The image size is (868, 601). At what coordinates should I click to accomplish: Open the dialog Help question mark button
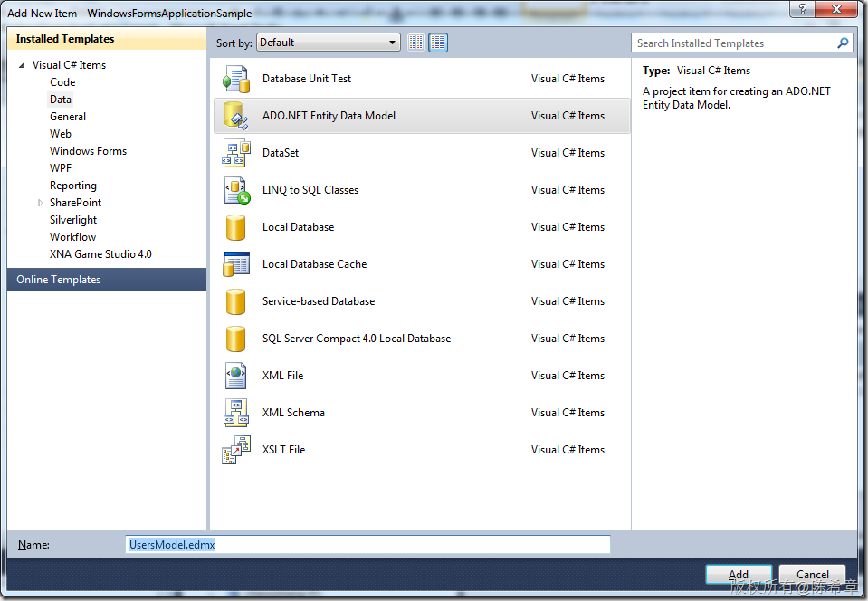pyautogui.click(x=802, y=9)
